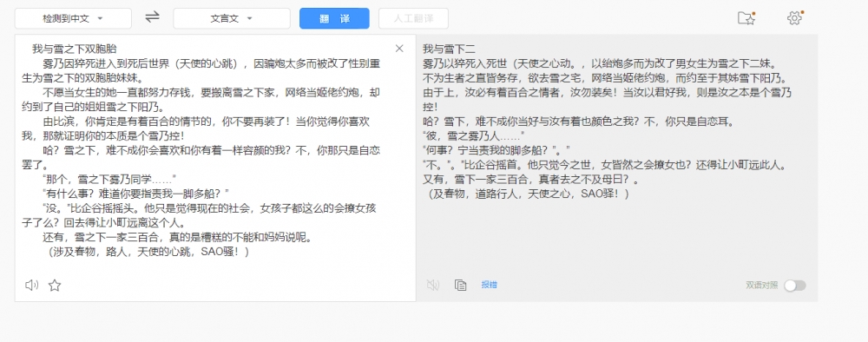Click source title line 我与雪之下双胞胎

click(x=74, y=49)
